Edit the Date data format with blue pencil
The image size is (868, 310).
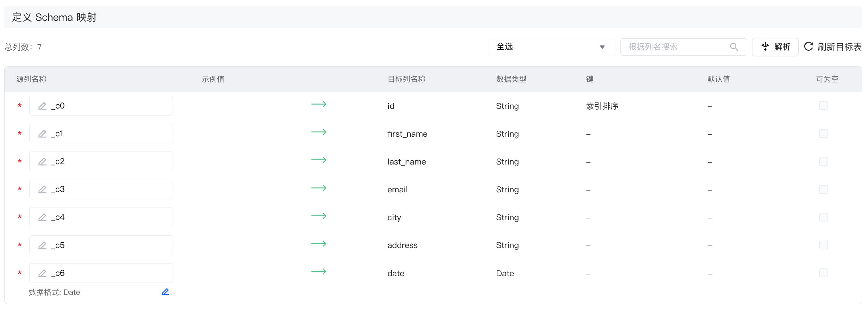pyautogui.click(x=165, y=292)
